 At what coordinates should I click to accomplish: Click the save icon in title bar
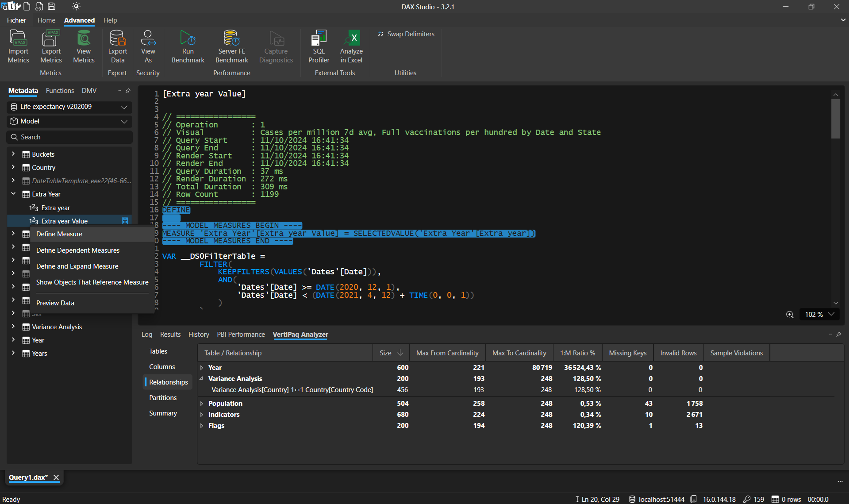pyautogui.click(x=52, y=6)
